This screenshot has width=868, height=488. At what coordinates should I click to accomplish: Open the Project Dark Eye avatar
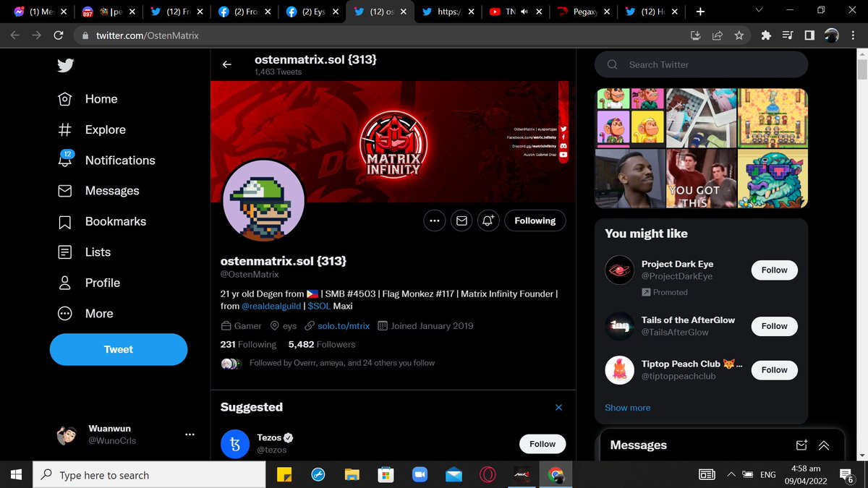click(619, 270)
